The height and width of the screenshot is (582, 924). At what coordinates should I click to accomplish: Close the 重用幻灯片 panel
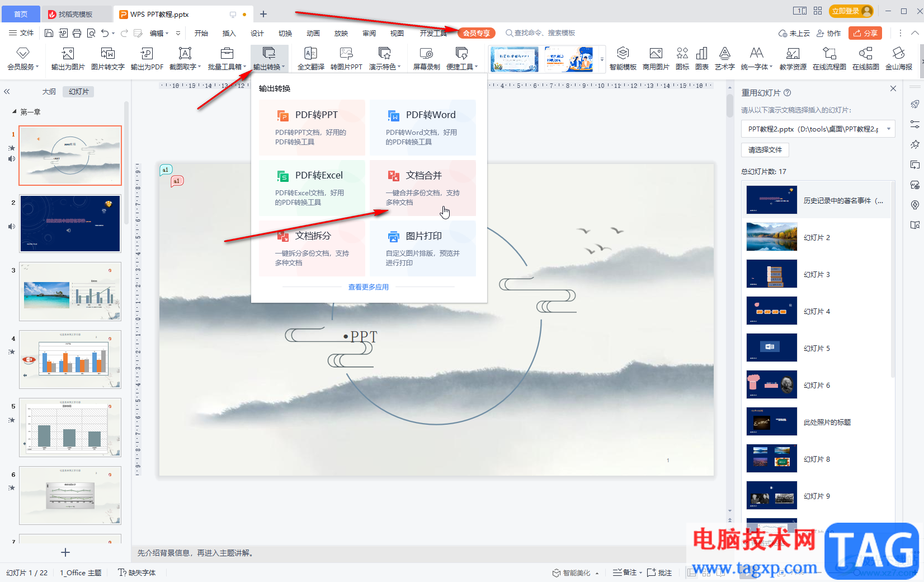pyautogui.click(x=893, y=88)
